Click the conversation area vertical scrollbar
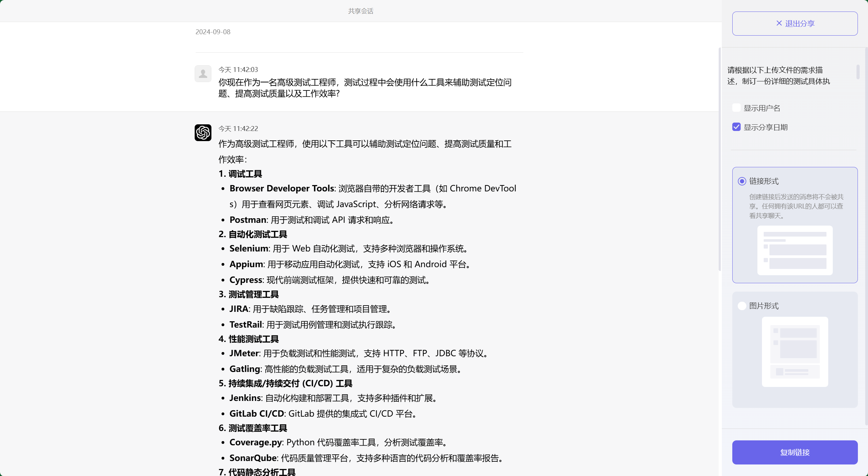This screenshot has height=476, width=868. coord(720,159)
